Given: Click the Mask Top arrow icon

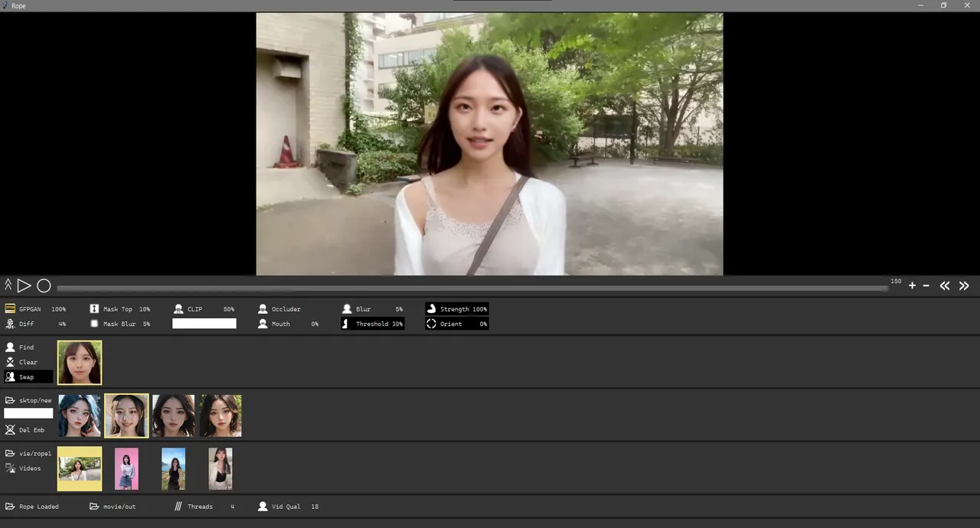Looking at the screenshot, I should (x=94, y=309).
